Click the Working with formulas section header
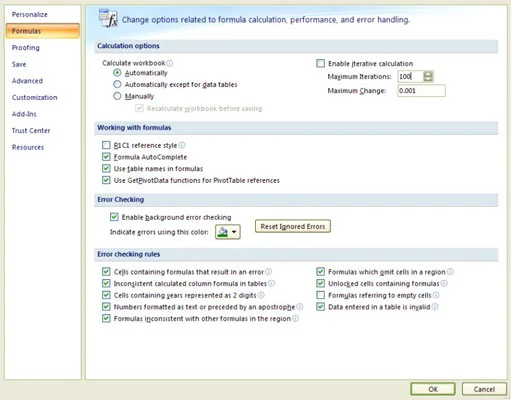Viewport: 511px width, 400px height. pos(296,128)
